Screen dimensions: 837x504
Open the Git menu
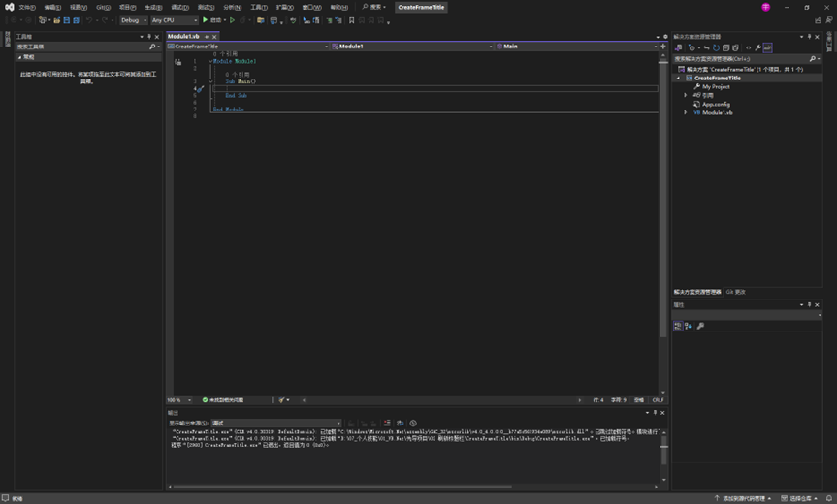click(103, 7)
